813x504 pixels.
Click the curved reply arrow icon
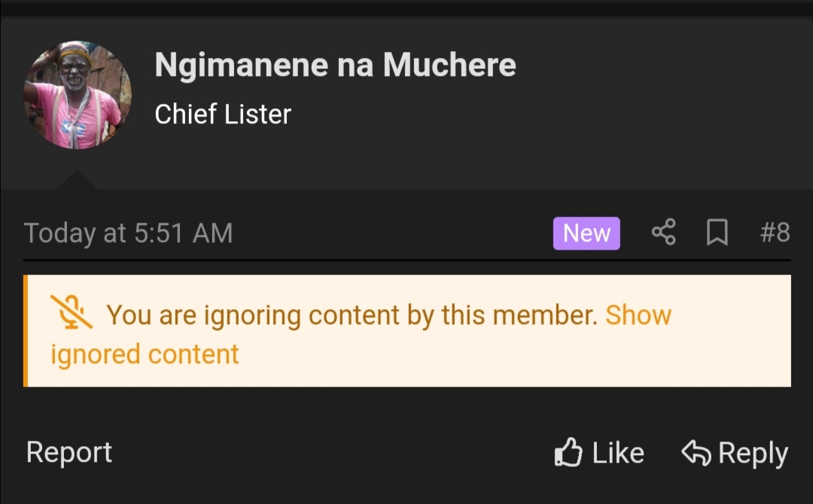click(696, 453)
